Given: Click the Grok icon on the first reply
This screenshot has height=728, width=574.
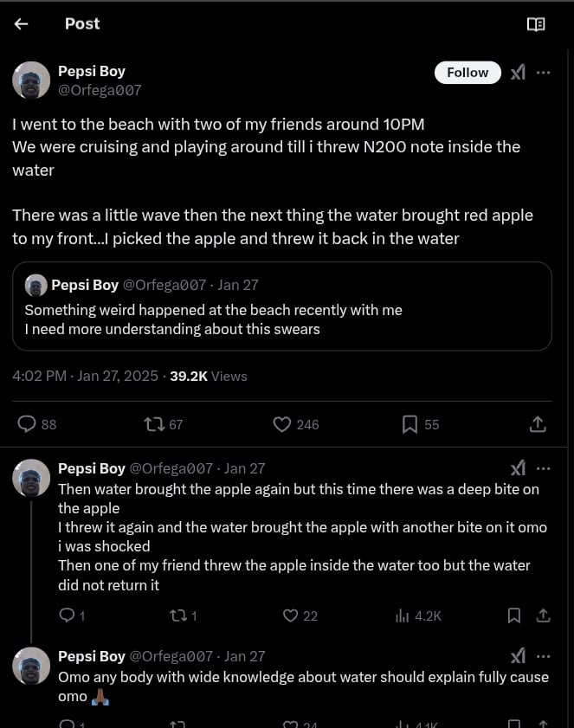Looking at the screenshot, I should click(518, 468).
